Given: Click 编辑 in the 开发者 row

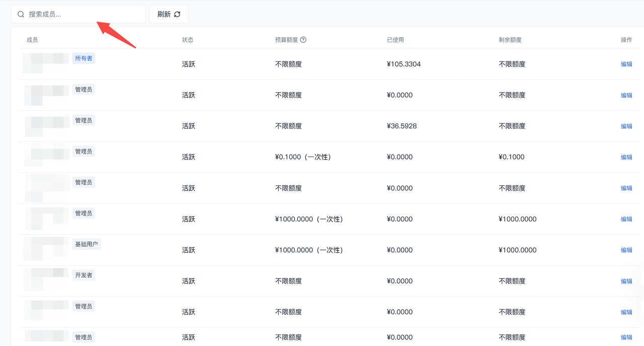Looking at the screenshot, I should (626, 281).
